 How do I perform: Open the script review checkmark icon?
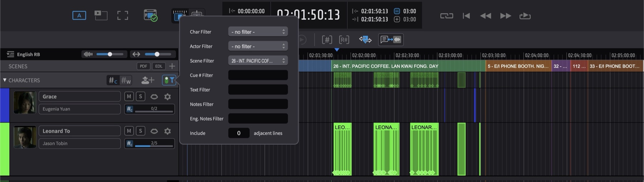click(150, 15)
